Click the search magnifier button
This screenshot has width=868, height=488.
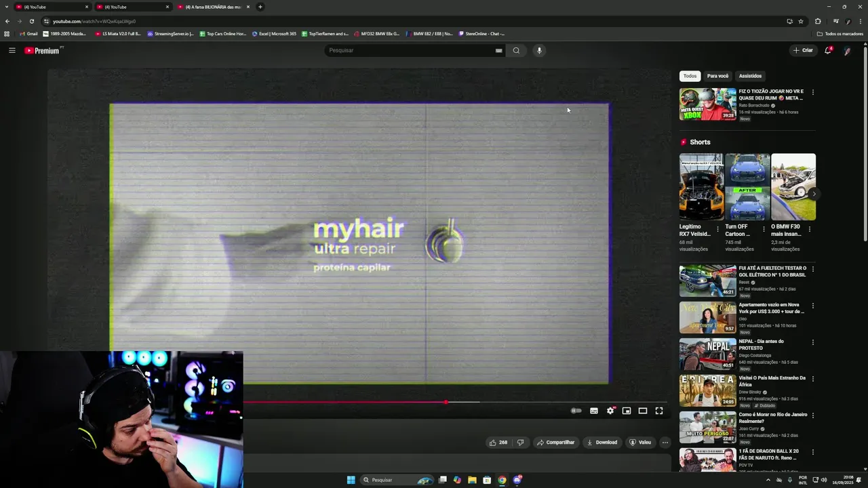tap(516, 50)
